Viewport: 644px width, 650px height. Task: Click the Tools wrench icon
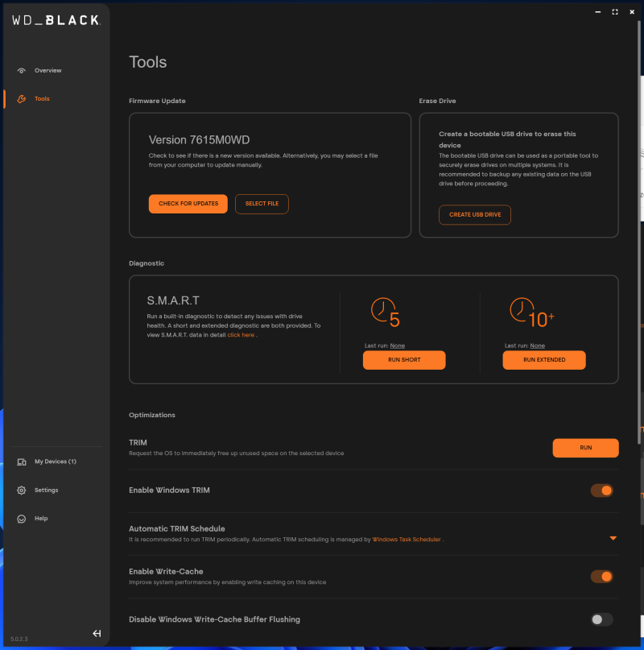click(x=22, y=99)
